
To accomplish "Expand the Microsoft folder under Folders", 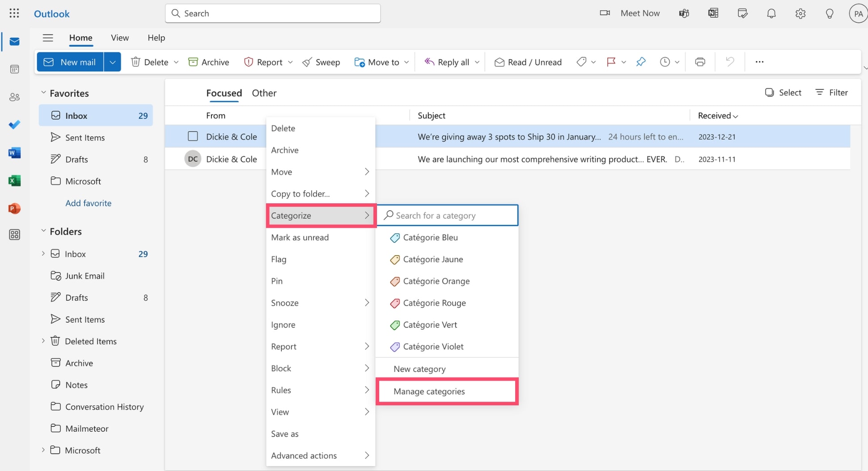I will point(43,450).
